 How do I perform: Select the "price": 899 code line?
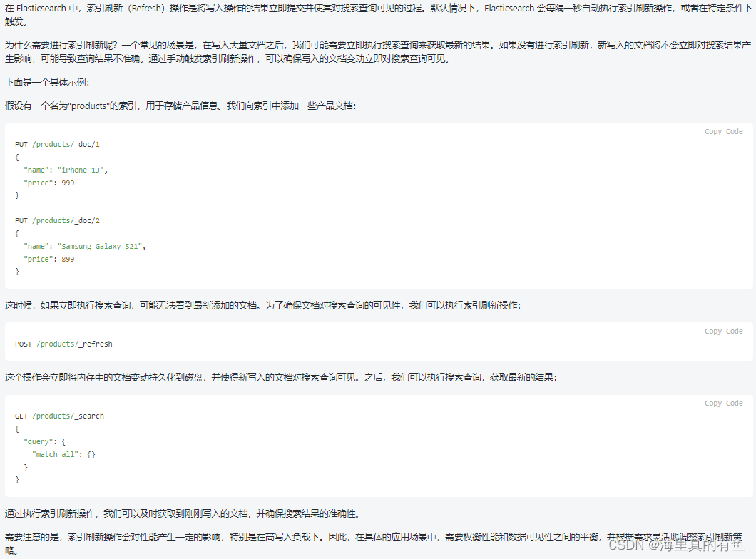[48, 259]
